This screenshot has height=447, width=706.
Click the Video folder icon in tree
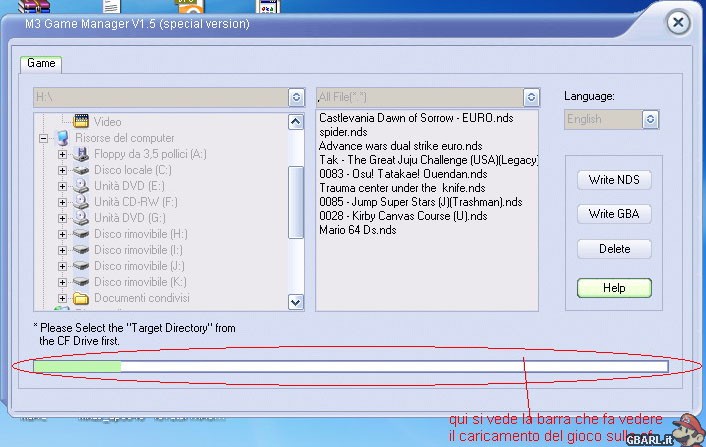[x=81, y=121]
